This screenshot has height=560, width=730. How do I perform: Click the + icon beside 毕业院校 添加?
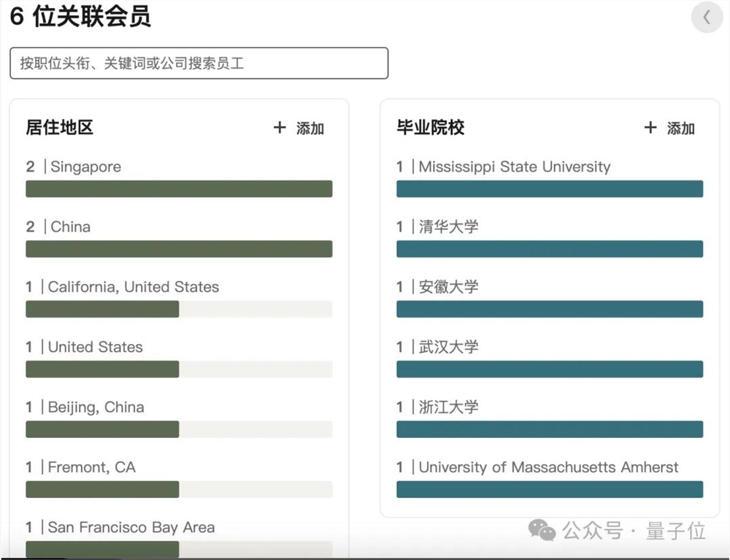point(650,128)
